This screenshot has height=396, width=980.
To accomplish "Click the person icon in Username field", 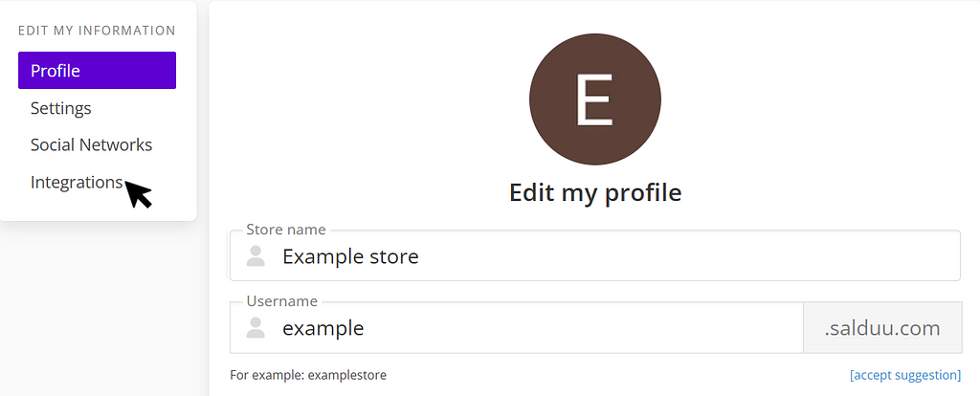I will pos(256,328).
